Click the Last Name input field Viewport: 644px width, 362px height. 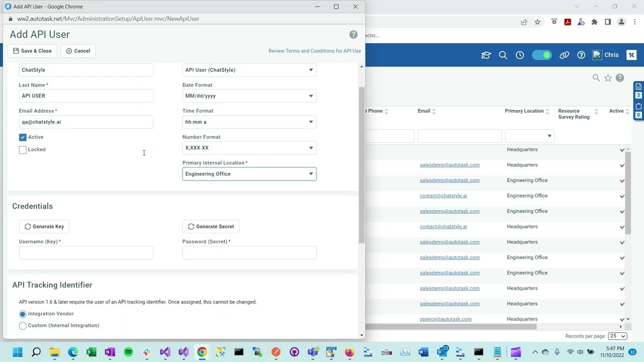point(86,96)
